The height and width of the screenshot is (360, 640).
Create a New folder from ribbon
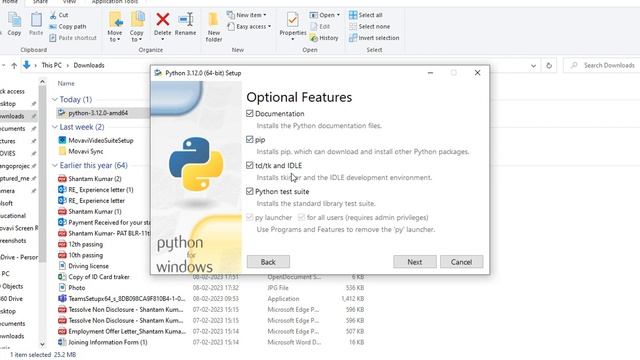pos(214,27)
